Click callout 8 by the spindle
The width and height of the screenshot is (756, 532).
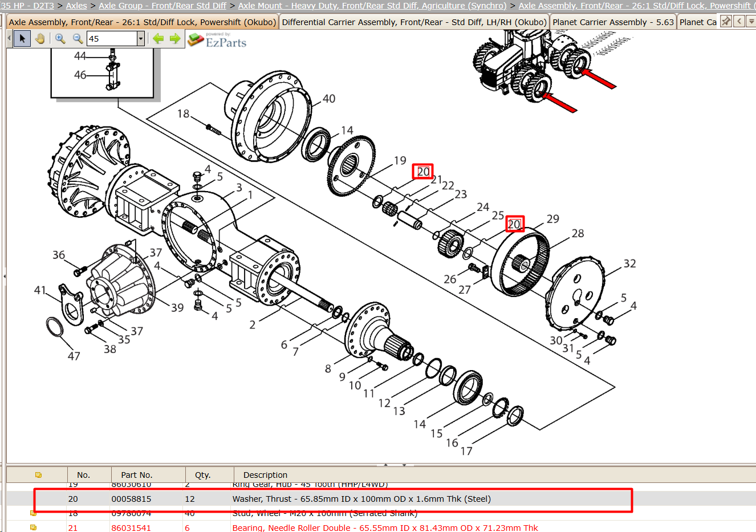(x=328, y=369)
